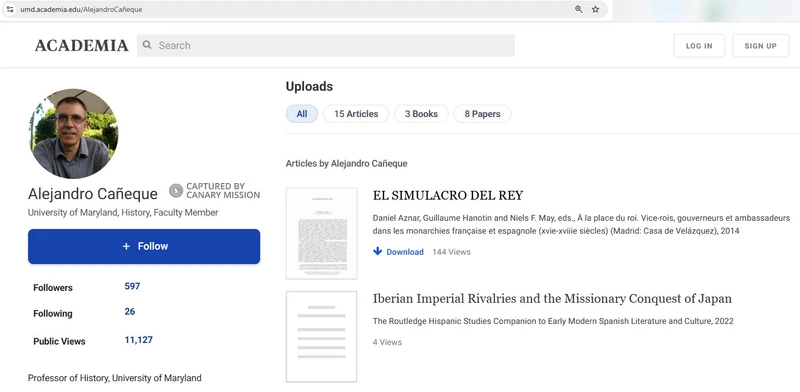Screen dimensions: 800x392
Task: Click Professor of History, University of Maryland text
Action: click(115, 378)
